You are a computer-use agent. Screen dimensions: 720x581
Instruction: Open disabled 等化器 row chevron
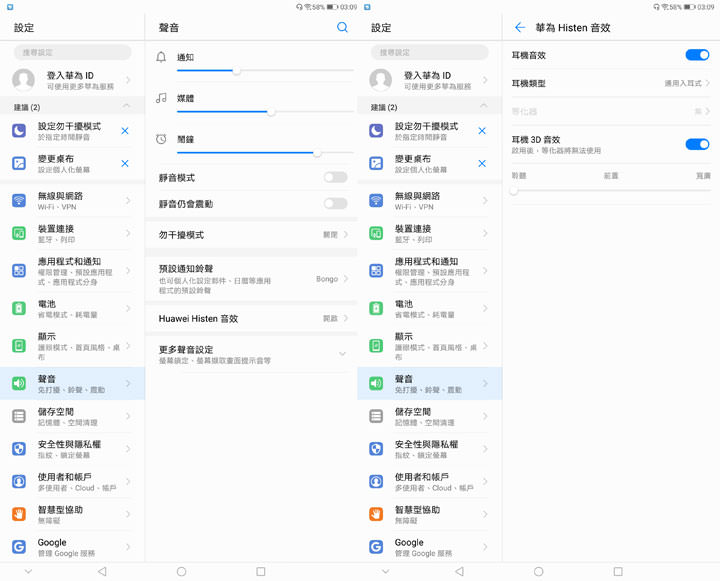coord(708,111)
